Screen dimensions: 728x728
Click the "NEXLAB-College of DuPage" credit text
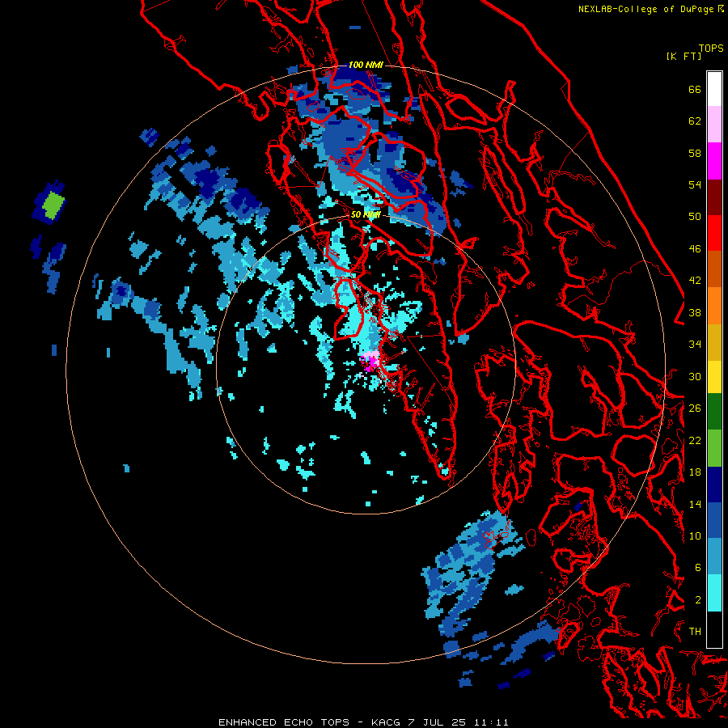[647, 9]
